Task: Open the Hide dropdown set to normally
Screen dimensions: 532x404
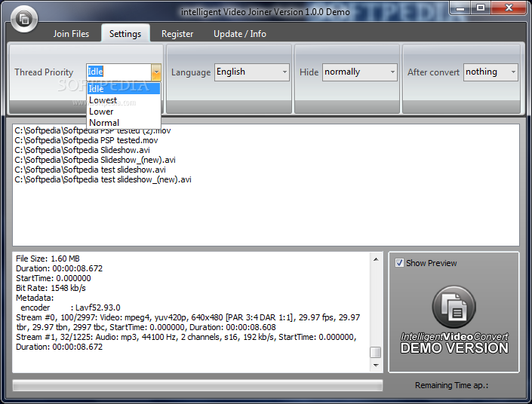Action: click(x=360, y=72)
